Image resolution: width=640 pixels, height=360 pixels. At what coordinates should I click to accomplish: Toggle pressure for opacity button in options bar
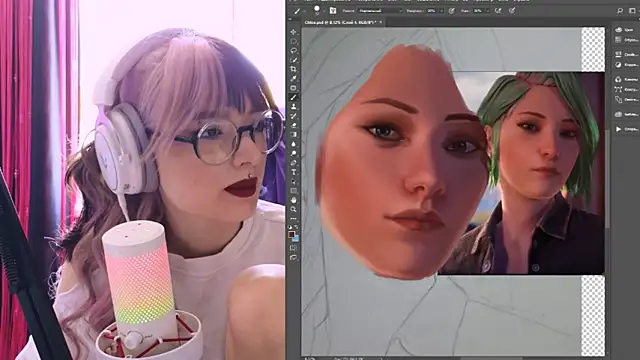(x=451, y=11)
